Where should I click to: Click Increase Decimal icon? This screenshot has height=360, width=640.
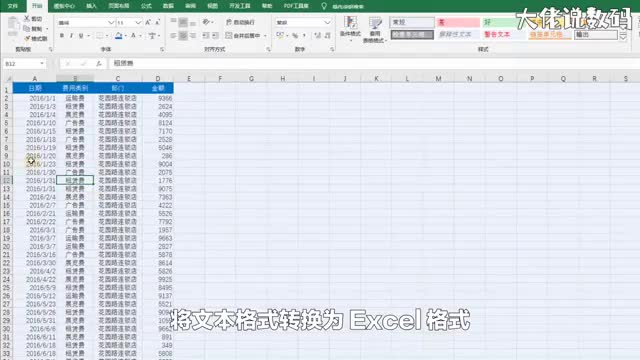point(318,36)
